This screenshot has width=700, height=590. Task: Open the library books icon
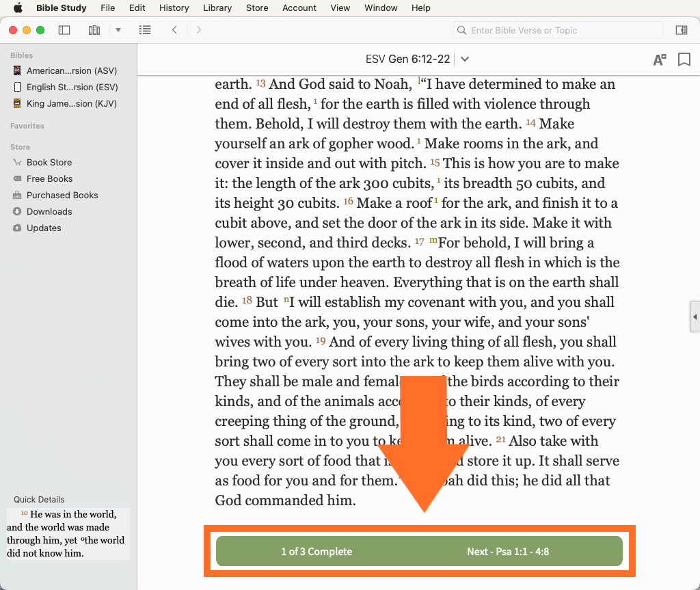click(x=94, y=30)
